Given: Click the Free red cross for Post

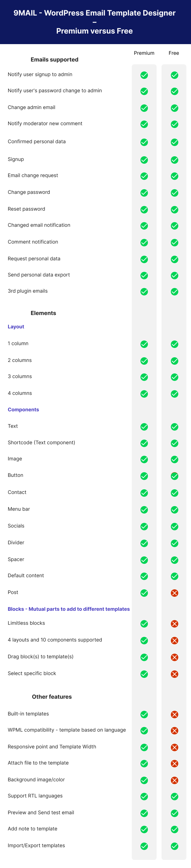Looking at the screenshot, I should click(174, 593).
